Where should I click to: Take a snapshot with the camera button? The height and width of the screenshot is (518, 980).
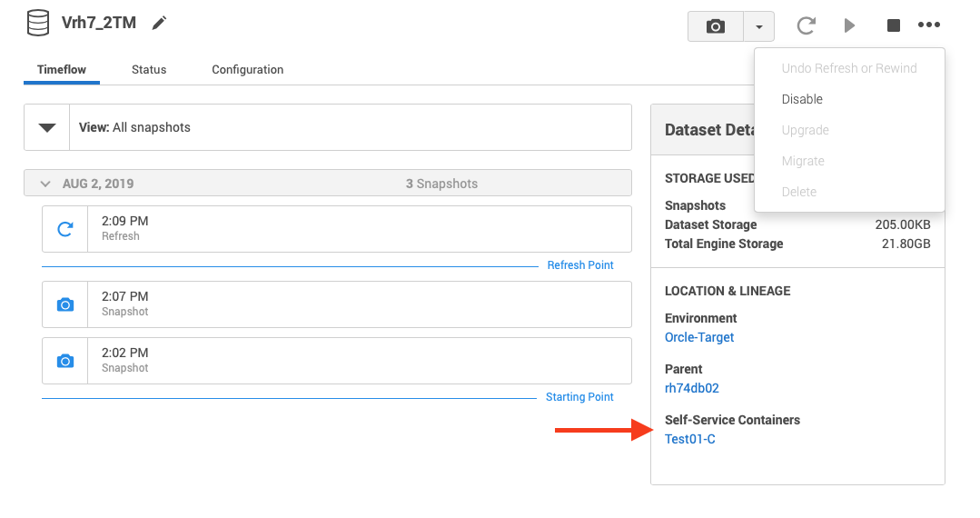point(716,26)
